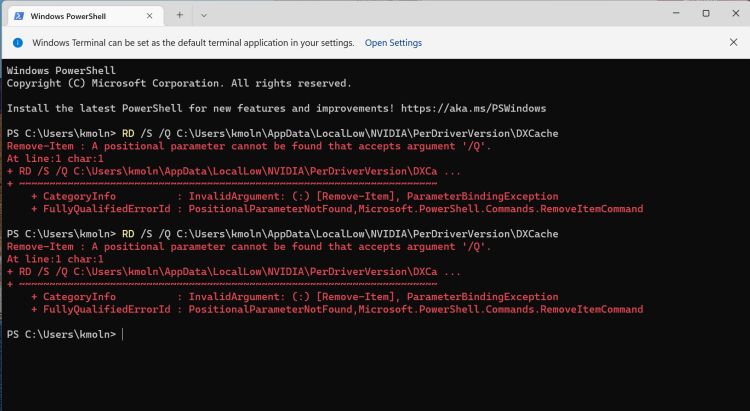The width and height of the screenshot is (750, 411).
Task: Click the blue info icon in banner
Action: [x=18, y=43]
